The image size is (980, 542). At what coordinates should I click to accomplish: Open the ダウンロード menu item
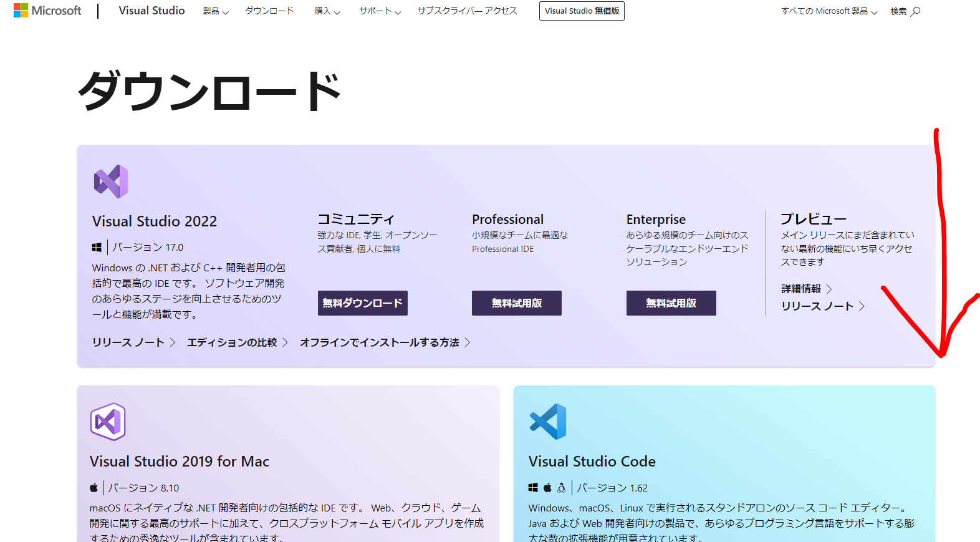coord(269,11)
